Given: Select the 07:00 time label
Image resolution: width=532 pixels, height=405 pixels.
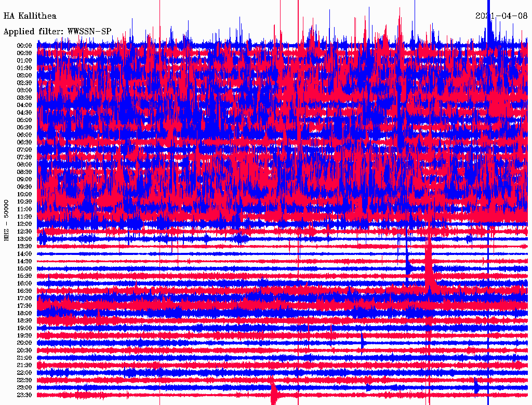Looking at the screenshot, I should (x=24, y=150).
